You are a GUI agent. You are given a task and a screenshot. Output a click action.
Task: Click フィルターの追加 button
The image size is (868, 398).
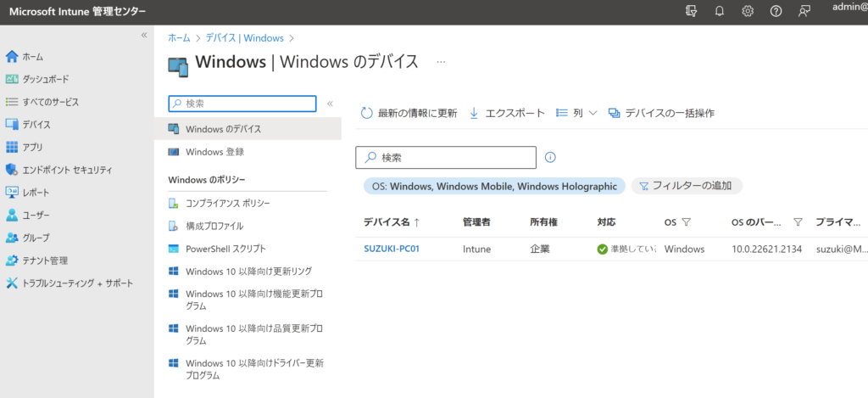click(x=687, y=186)
